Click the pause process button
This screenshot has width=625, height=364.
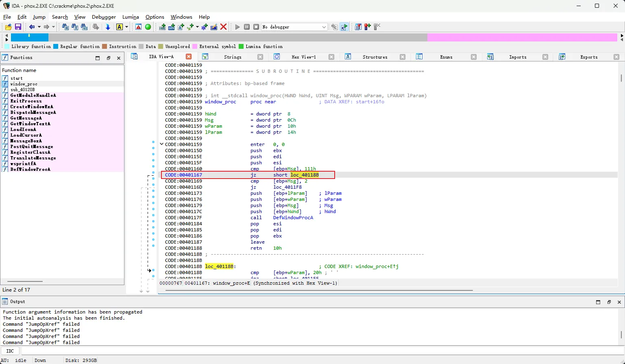tap(247, 27)
